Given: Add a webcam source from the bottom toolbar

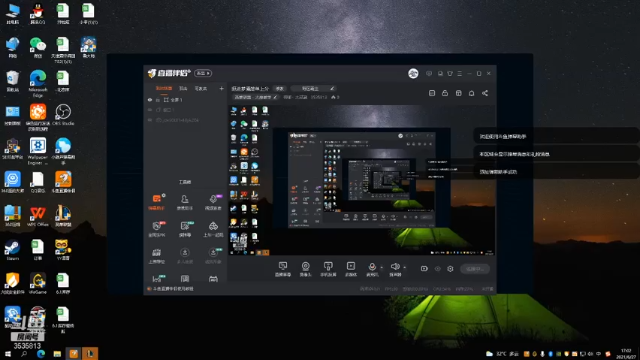Looking at the screenshot, I should 305,269.
